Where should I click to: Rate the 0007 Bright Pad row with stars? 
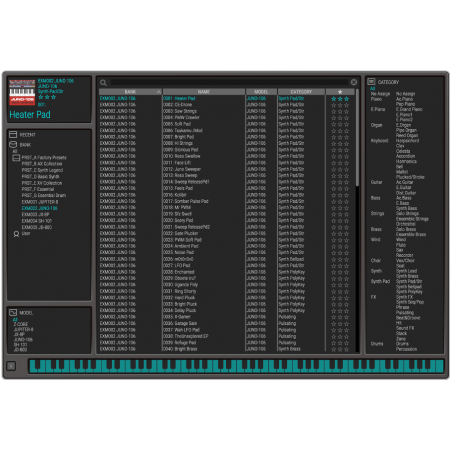[340, 137]
